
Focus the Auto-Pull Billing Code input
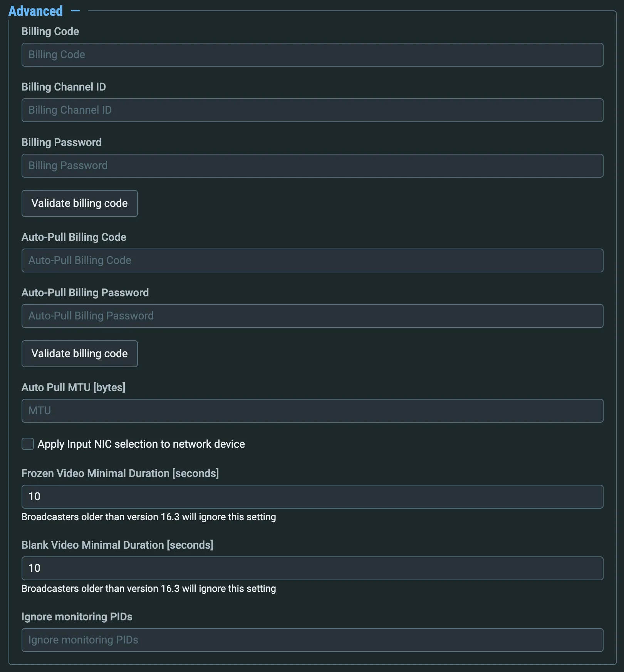click(x=312, y=260)
